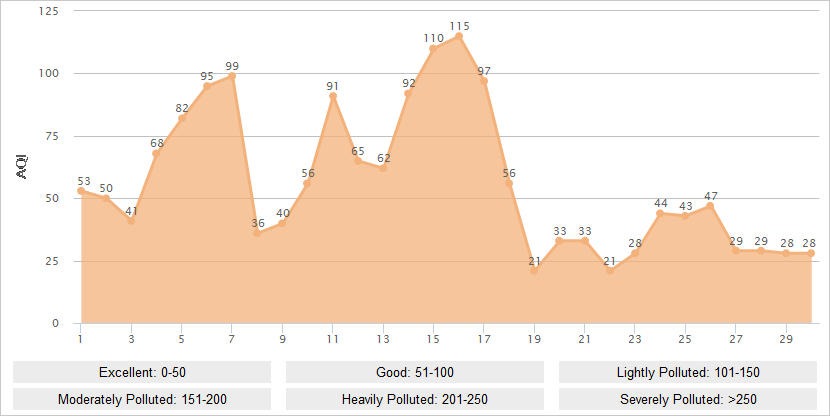Click the day 23 data point valued 28
Image resolution: width=830 pixels, height=416 pixels.
[x=635, y=253]
